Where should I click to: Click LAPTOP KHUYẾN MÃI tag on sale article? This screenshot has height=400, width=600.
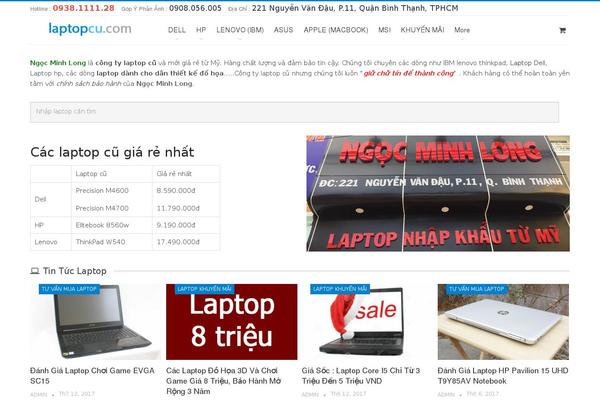pyautogui.click(x=340, y=289)
